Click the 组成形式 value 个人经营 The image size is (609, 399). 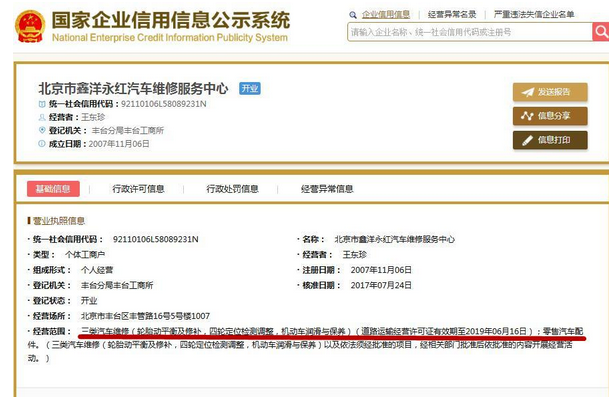(x=97, y=270)
